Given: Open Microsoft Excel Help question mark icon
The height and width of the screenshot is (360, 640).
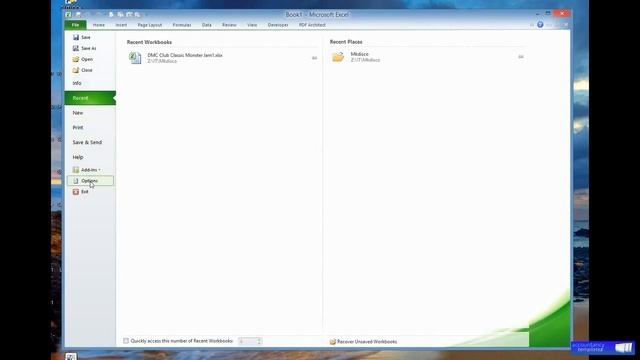Looking at the screenshot, I should (x=540, y=25).
